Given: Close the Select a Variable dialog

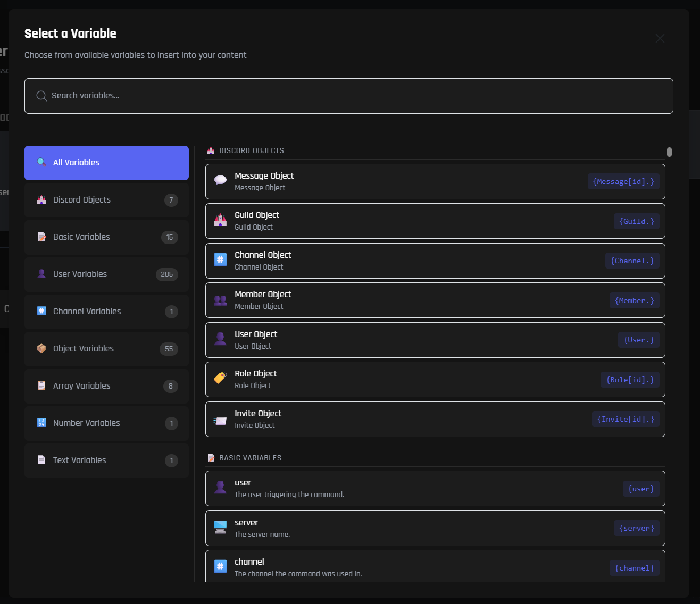Looking at the screenshot, I should 660,38.
